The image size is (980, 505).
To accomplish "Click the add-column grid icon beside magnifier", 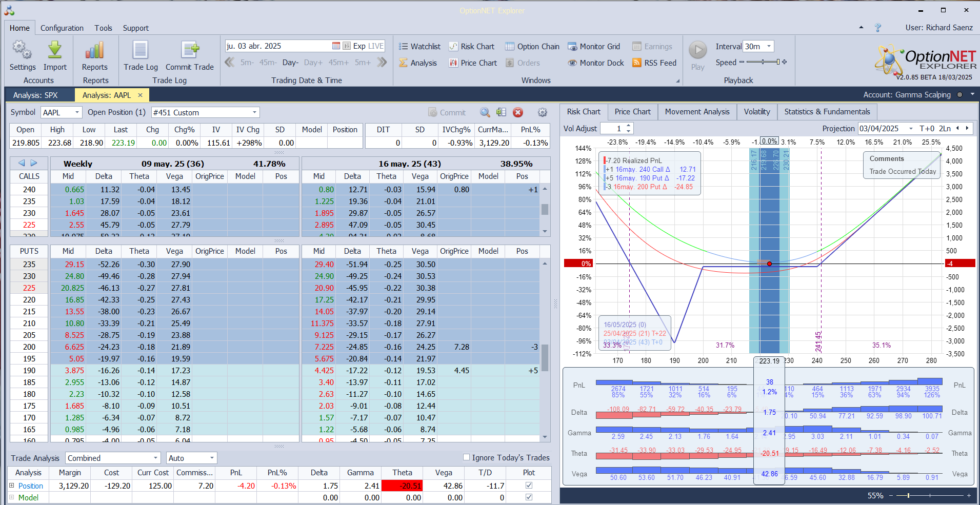I will [x=502, y=112].
